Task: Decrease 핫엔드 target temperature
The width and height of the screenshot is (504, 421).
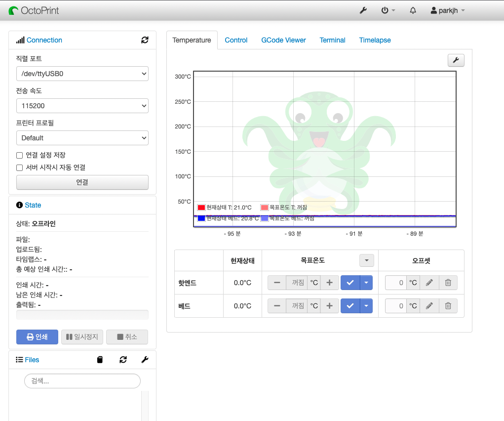Action: tap(277, 283)
